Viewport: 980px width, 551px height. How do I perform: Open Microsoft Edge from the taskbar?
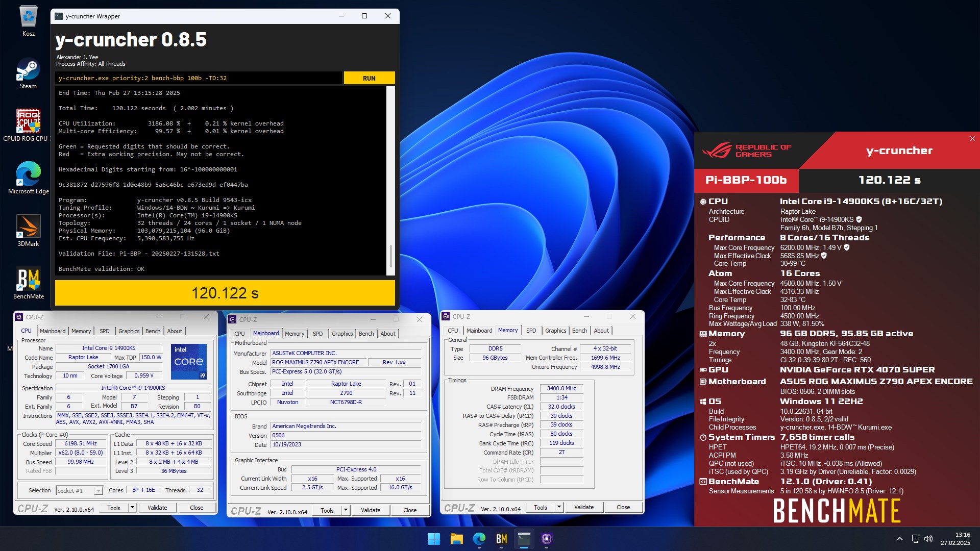click(479, 539)
